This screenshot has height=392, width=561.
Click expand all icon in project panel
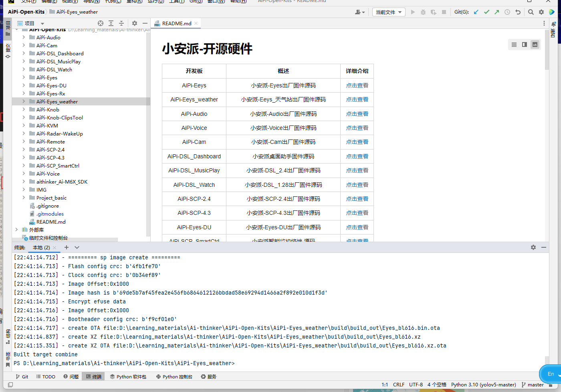(111, 23)
